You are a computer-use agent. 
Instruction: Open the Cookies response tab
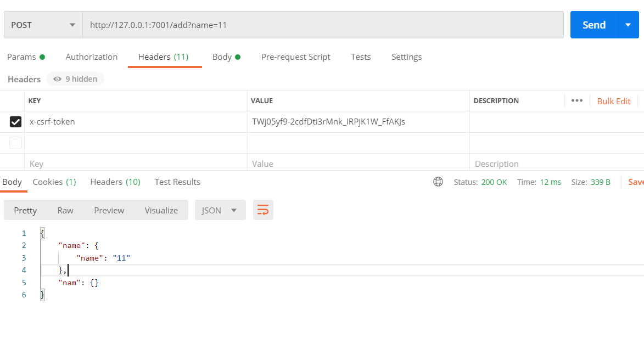tap(54, 182)
